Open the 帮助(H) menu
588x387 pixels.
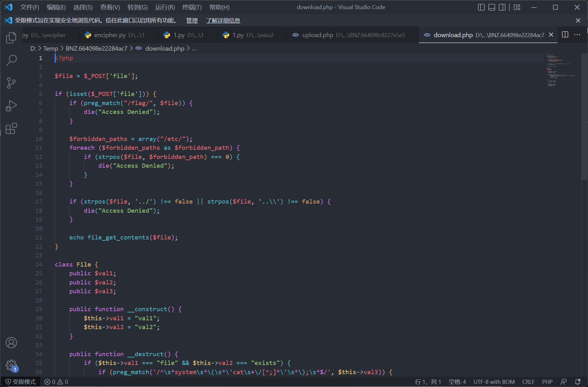point(219,7)
